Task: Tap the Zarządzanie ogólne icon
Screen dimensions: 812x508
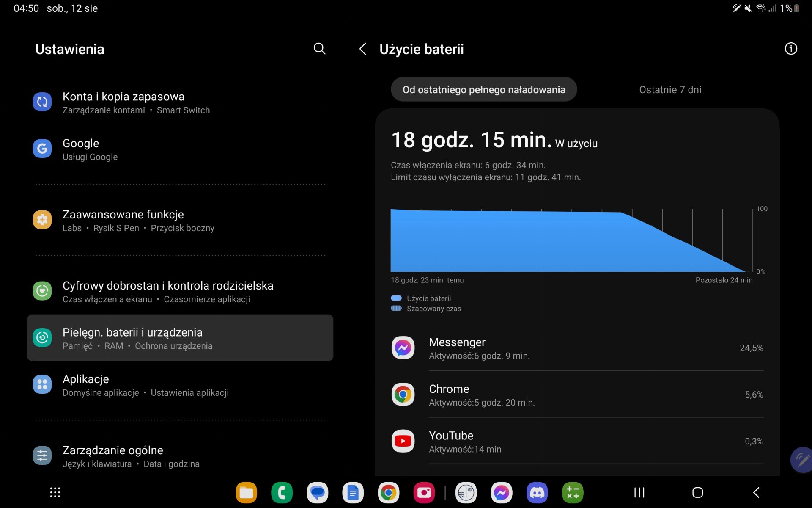Action: [42, 456]
